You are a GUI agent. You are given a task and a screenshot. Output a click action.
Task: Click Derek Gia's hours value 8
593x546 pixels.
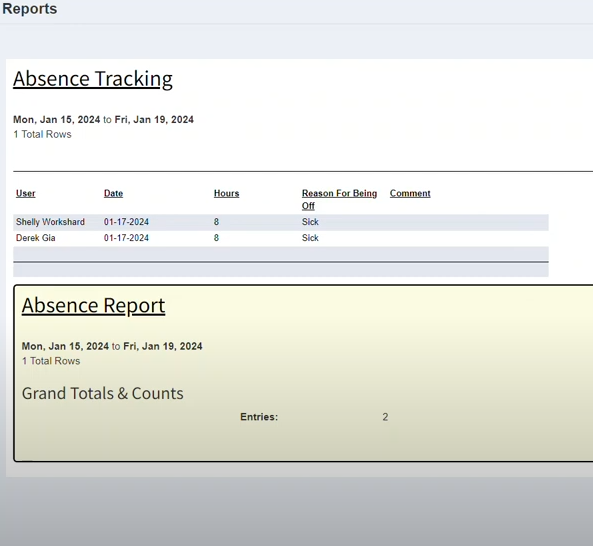[216, 238]
